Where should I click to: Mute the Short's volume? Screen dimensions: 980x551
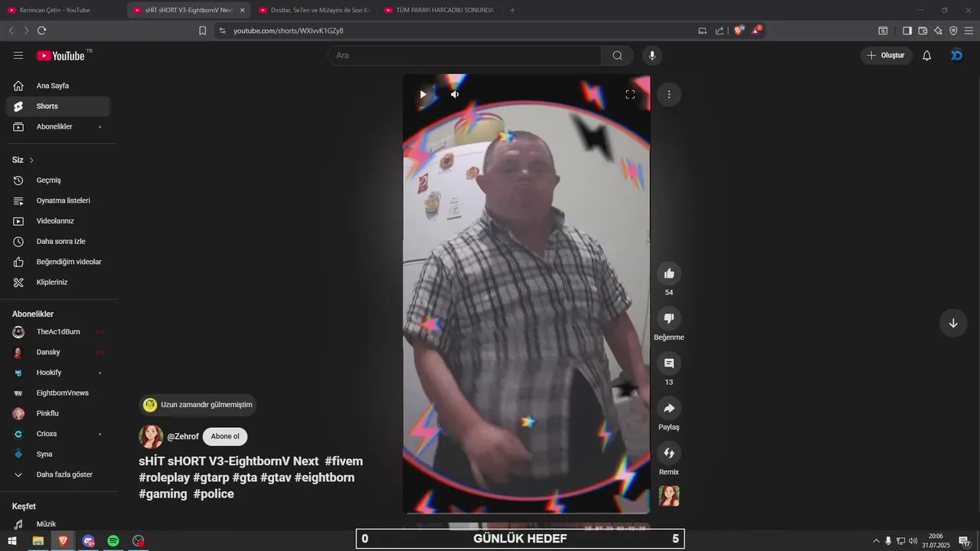click(x=455, y=94)
